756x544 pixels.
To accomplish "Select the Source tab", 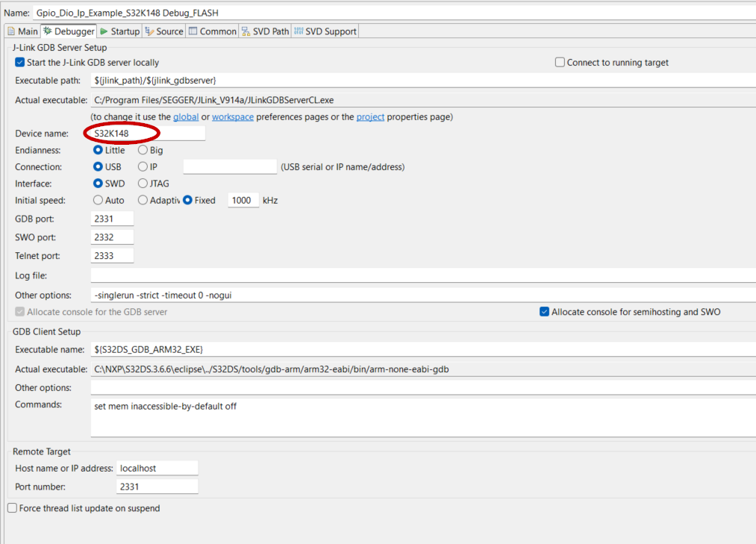I will click(x=164, y=31).
